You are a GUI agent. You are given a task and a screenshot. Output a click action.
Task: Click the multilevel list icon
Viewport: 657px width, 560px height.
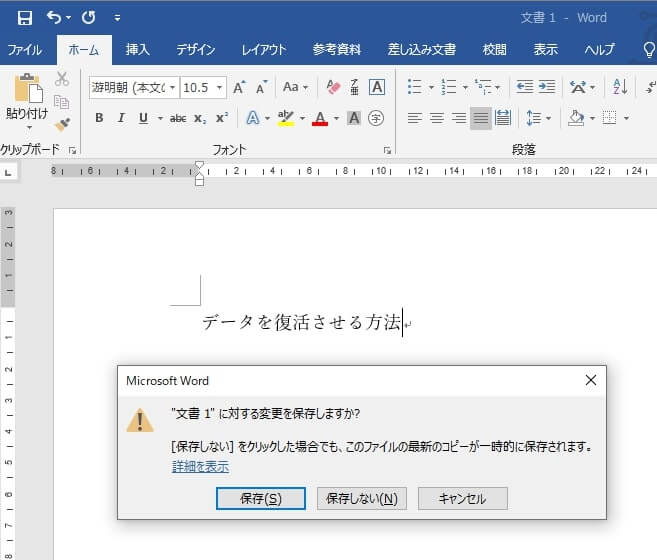(x=483, y=87)
